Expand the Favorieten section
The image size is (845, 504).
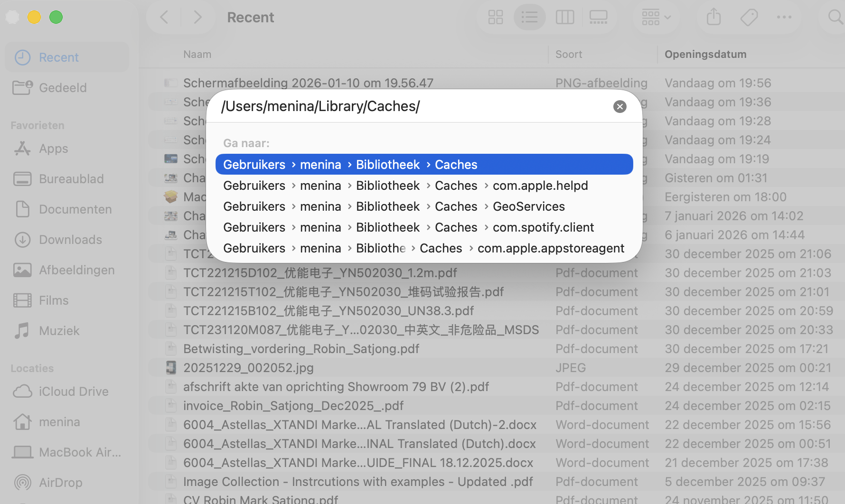pyautogui.click(x=37, y=125)
